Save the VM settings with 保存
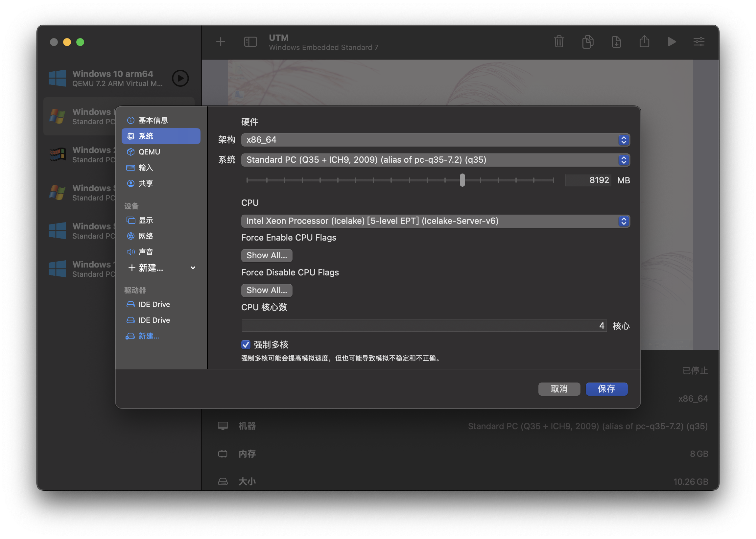756x539 pixels. click(x=606, y=389)
